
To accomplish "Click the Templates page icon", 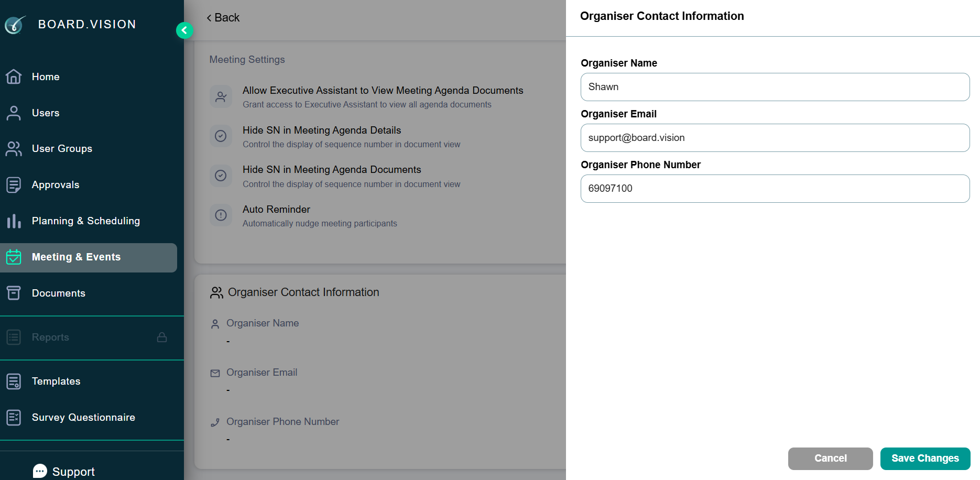I will pyautogui.click(x=14, y=381).
